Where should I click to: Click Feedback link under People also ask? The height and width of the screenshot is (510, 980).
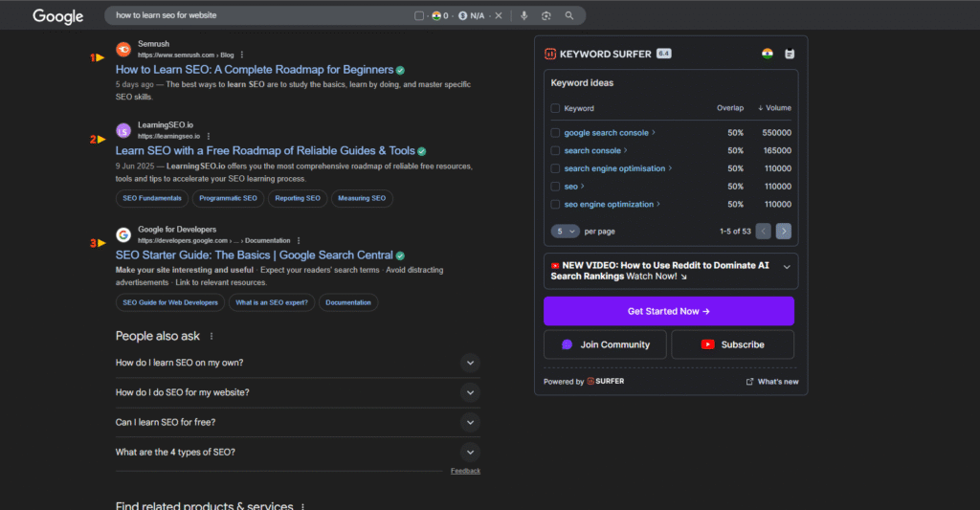[x=466, y=471]
